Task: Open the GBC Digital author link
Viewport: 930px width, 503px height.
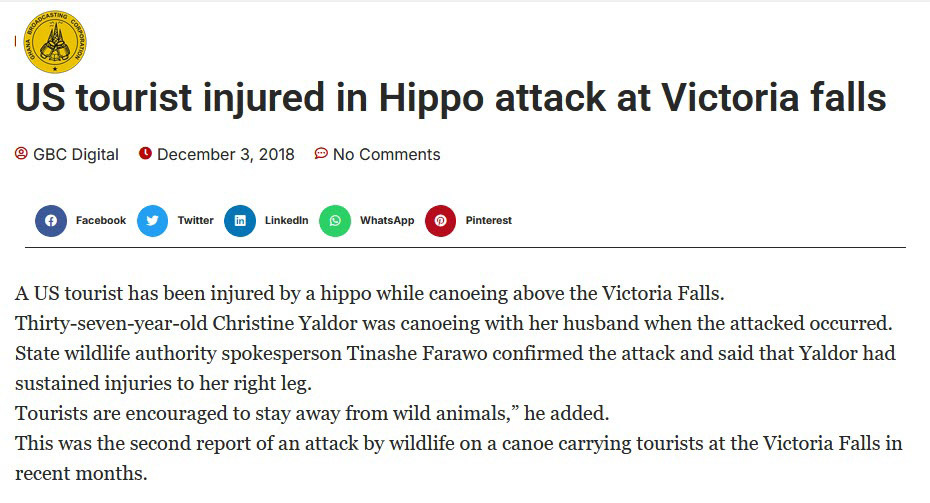Action: [x=75, y=154]
